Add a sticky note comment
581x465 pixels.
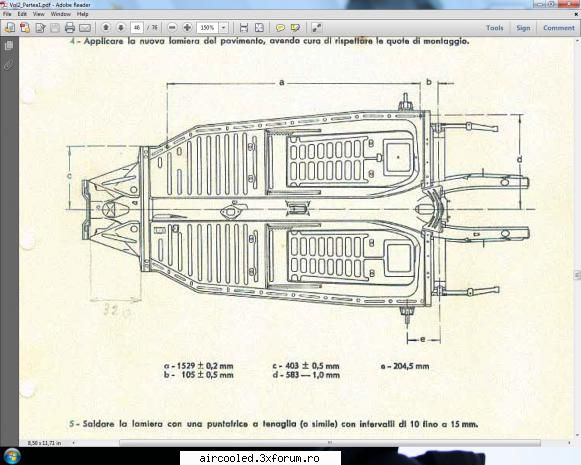tap(280, 28)
